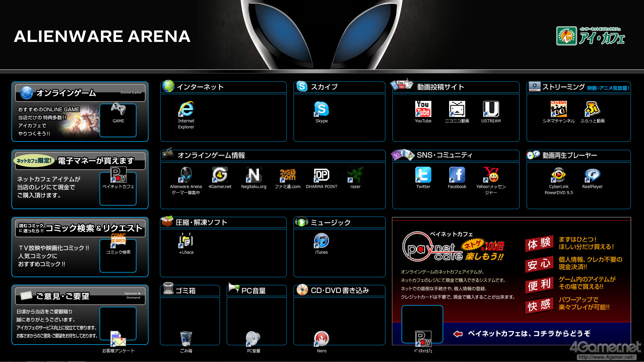Open the コミック検索 comic search shortcut

pos(118,241)
